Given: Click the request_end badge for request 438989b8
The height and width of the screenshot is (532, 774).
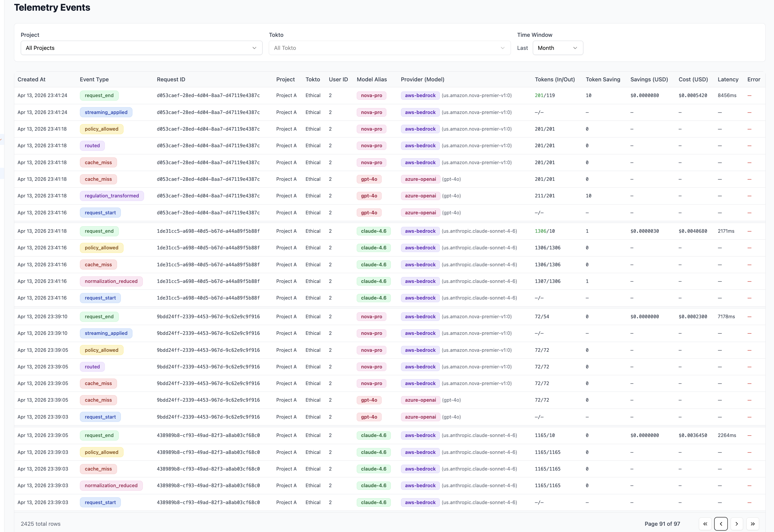Looking at the screenshot, I should [x=99, y=435].
